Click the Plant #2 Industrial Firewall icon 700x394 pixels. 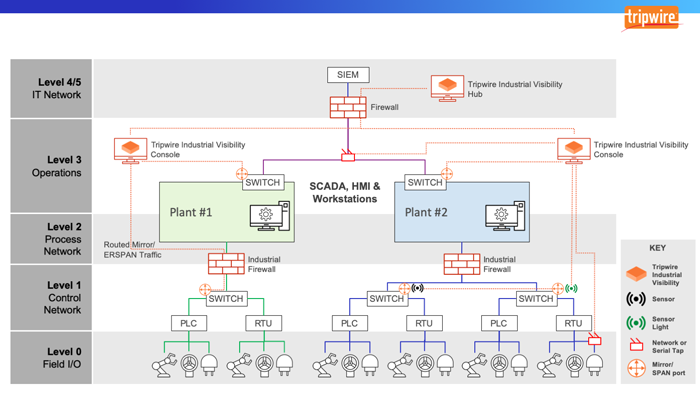pos(462,264)
